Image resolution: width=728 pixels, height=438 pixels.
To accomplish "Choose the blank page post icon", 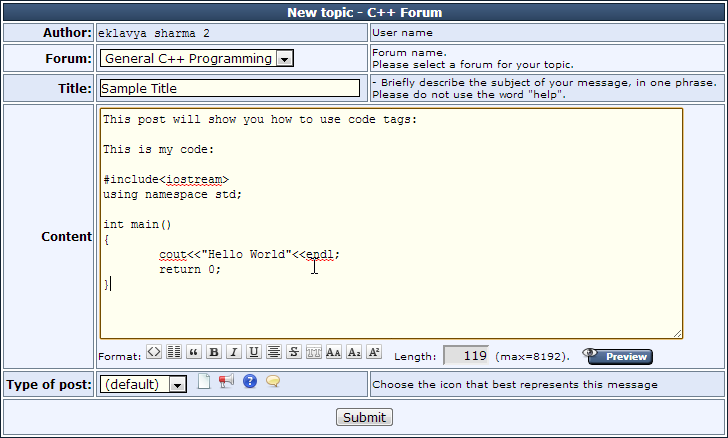I will click(205, 382).
